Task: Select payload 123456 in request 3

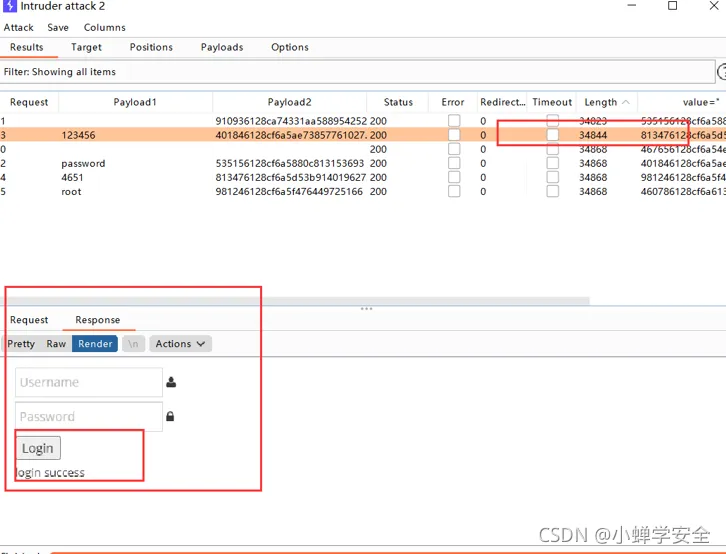Action: pos(78,135)
